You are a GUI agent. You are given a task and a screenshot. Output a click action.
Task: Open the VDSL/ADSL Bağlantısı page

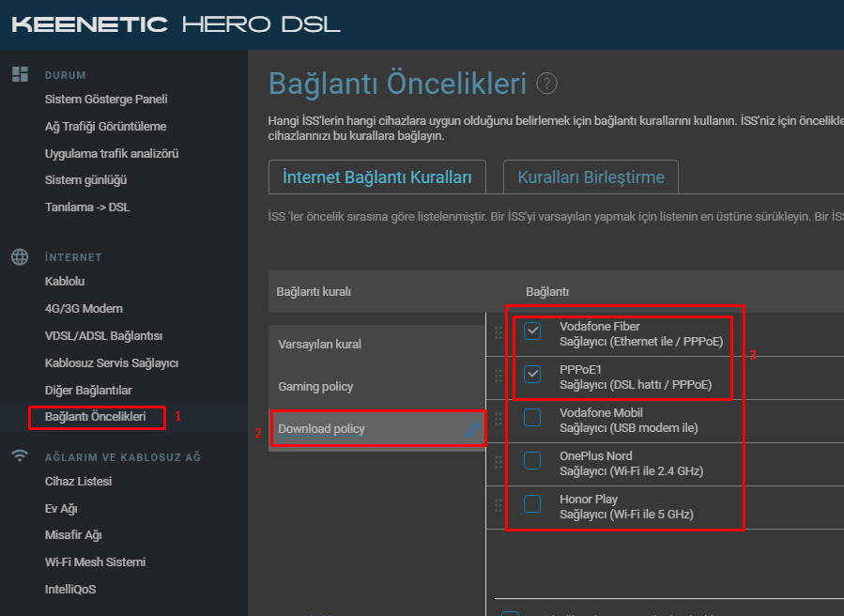pos(103,336)
